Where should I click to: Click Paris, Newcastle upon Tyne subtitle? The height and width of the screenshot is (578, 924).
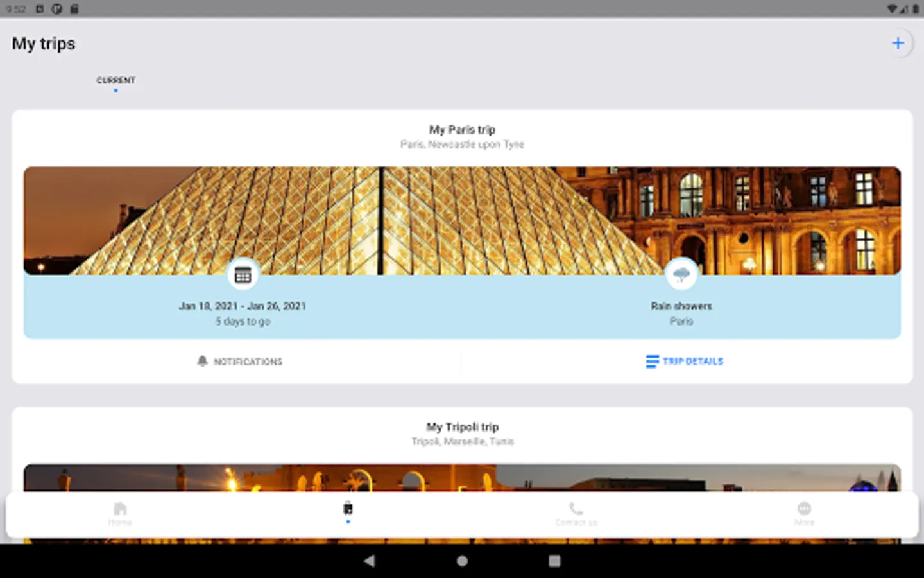tap(462, 144)
